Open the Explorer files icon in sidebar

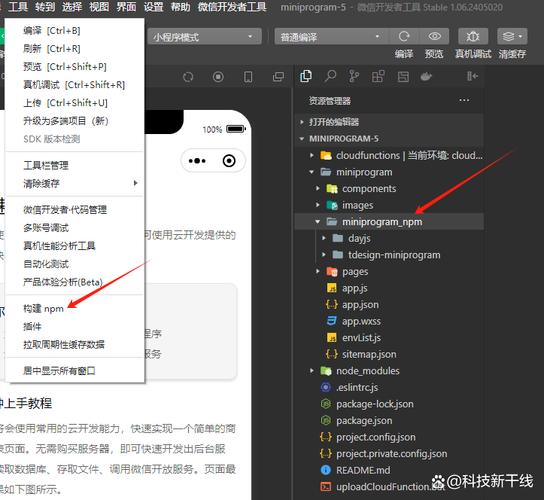pos(306,76)
